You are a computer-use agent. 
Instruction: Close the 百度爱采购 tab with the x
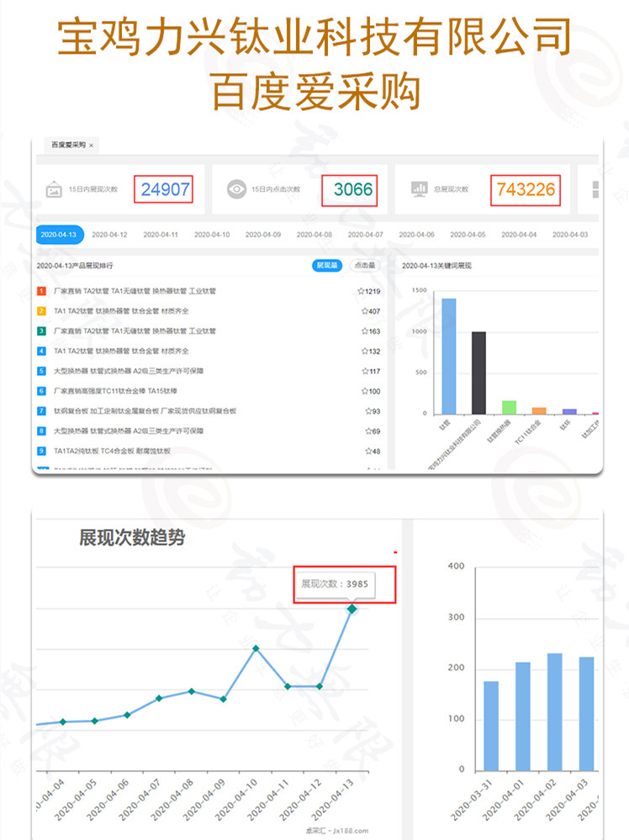pyautogui.click(x=91, y=145)
